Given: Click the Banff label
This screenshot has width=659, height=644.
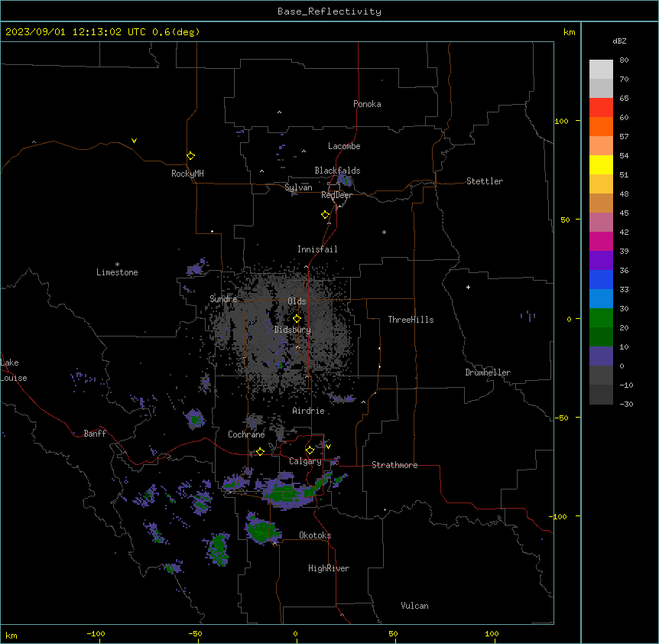Looking at the screenshot, I should click(95, 434).
